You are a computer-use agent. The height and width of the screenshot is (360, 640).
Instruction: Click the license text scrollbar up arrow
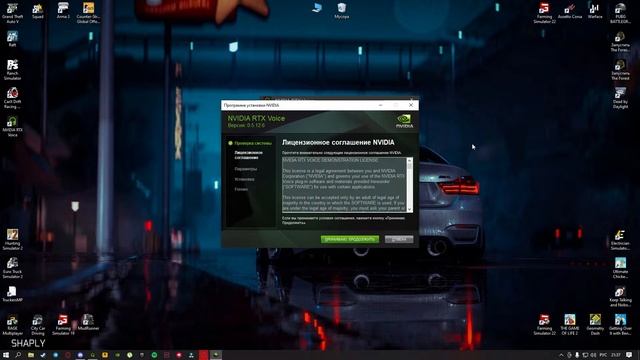tap(409, 160)
